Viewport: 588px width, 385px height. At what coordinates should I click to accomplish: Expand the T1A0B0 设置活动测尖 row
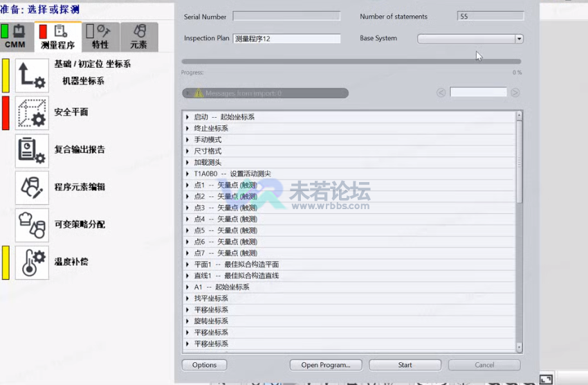tap(187, 174)
